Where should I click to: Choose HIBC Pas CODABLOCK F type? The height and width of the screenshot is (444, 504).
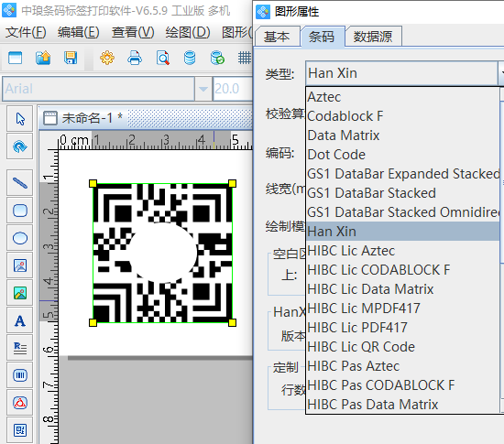click(402, 385)
